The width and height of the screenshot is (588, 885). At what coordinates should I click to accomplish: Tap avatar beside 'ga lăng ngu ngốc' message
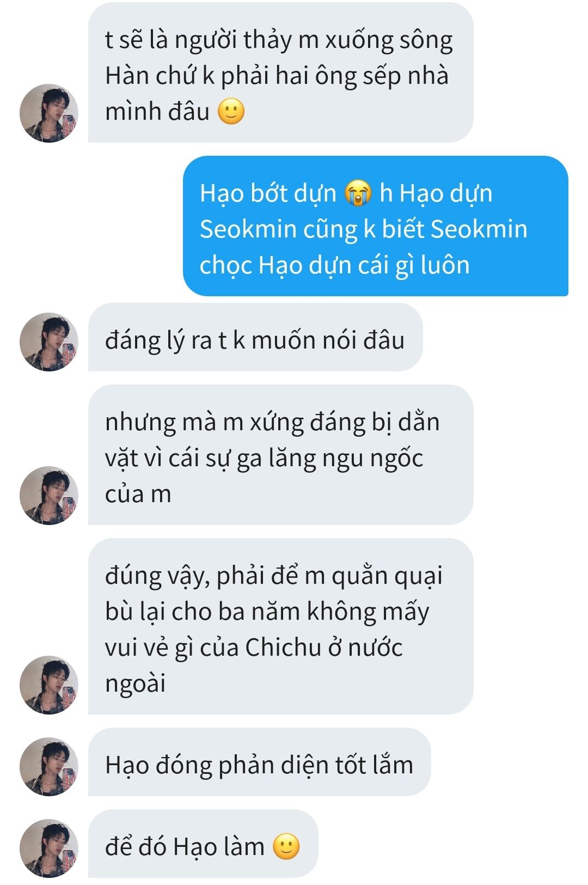(49, 496)
